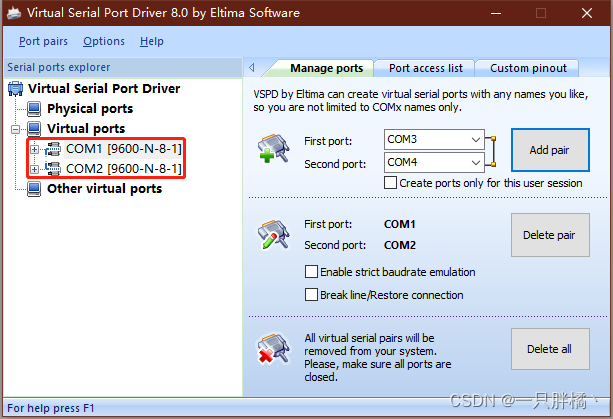This screenshot has width=613, height=419.
Task: Click the For help press F1 status text
Action: click(51, 408)
